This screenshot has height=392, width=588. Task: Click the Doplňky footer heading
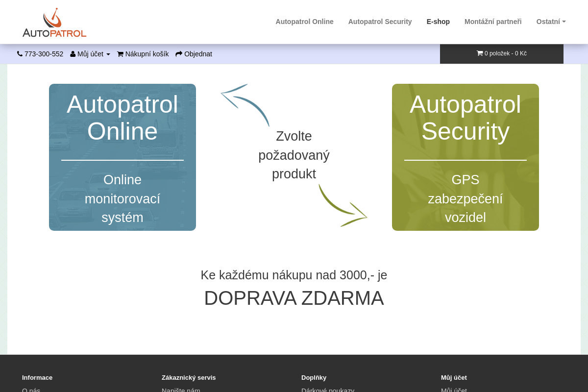(314, 377)
